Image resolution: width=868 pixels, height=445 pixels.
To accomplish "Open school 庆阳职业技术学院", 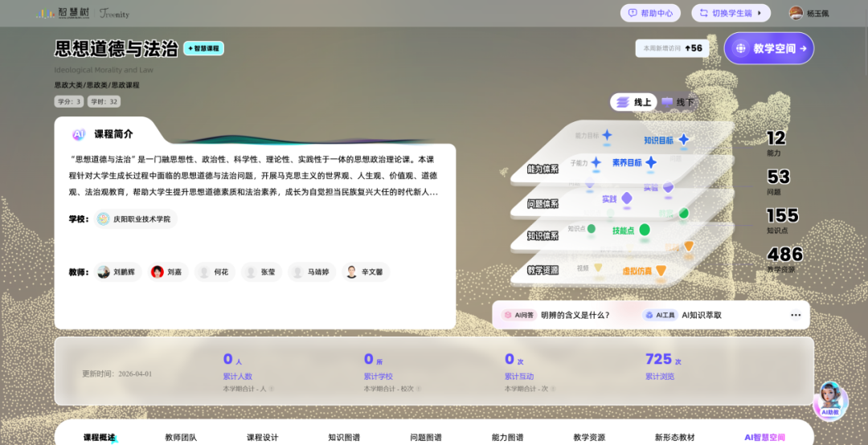I will point(136,219).
